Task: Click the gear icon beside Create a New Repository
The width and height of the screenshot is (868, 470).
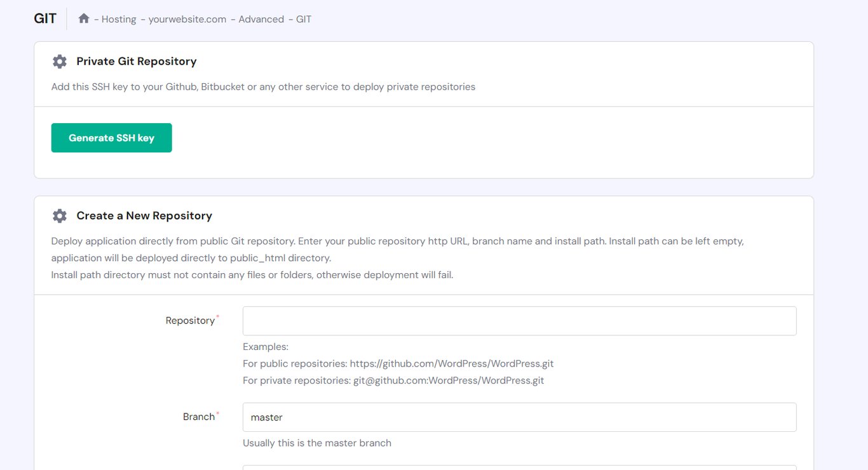Action: (59, 215)
